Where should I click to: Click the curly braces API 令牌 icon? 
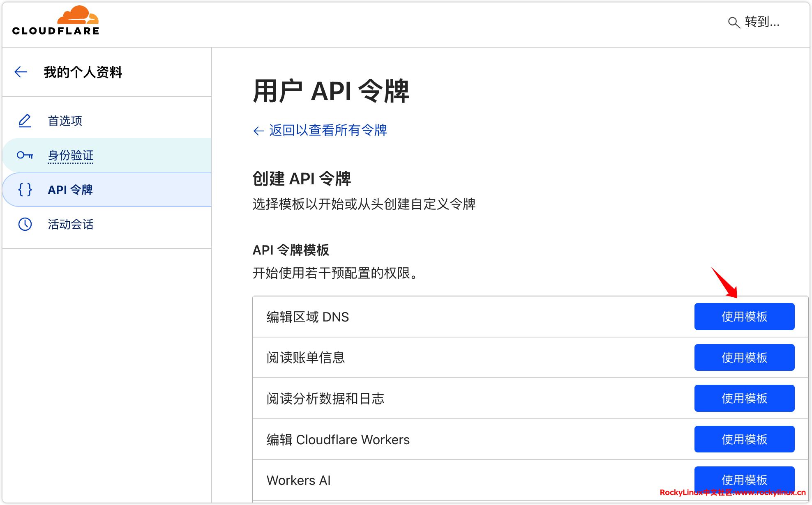click(25, 190)
